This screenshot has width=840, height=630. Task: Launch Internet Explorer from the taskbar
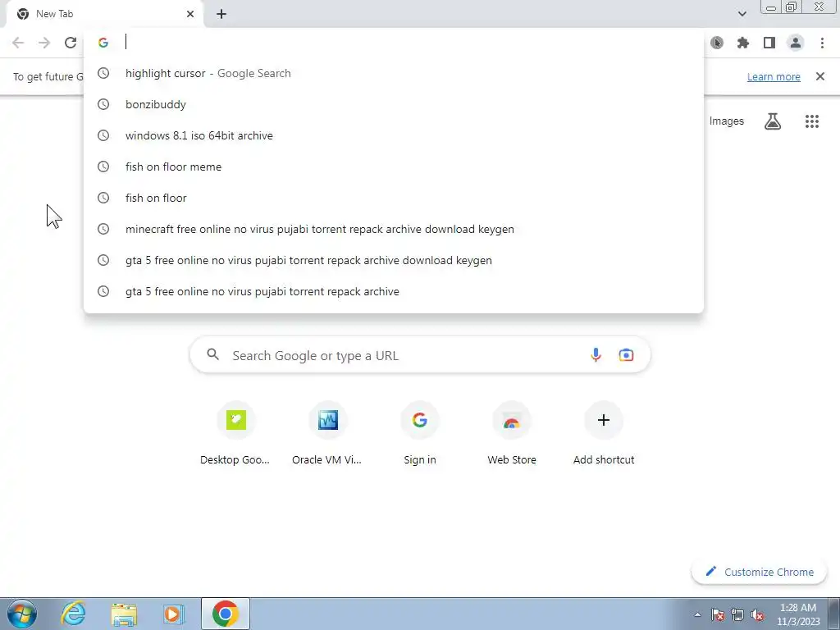pyautogui.click(x=73, y=614)
